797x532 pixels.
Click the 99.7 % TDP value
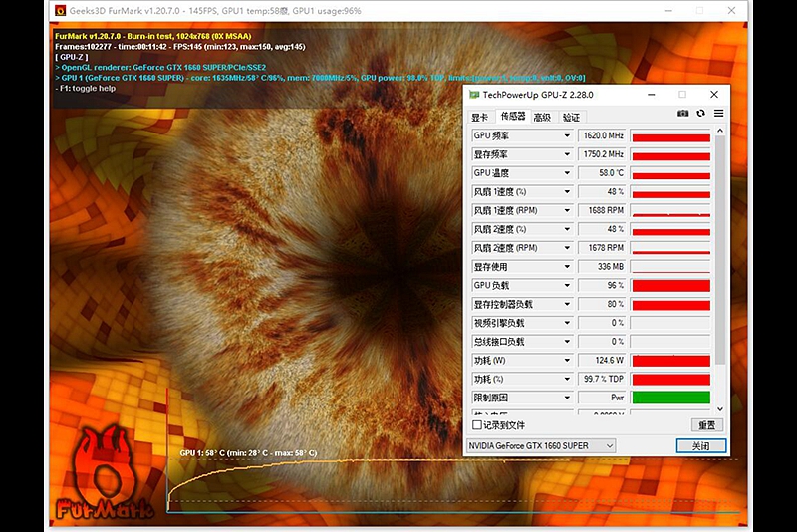pyautogui.click(x=603, y=379)
